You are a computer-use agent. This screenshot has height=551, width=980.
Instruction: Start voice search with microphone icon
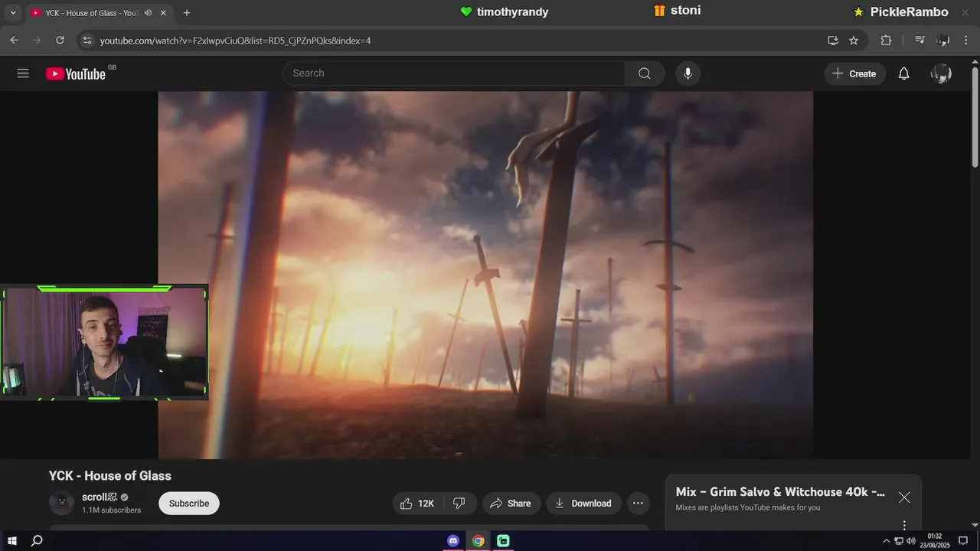click(x=688, y=73)
